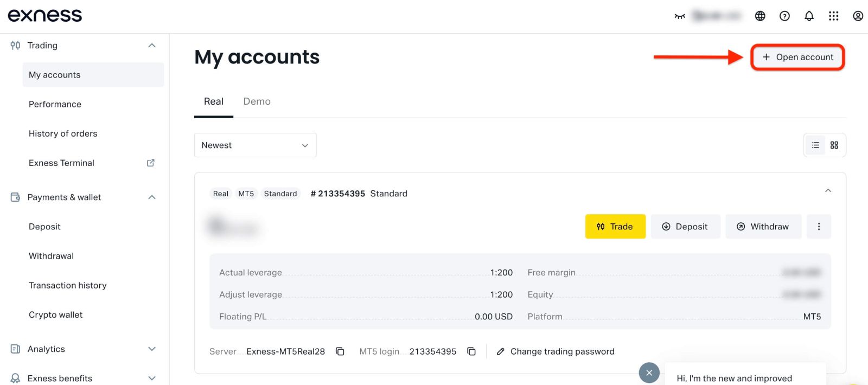Open the apps grid menu
The image size is (868, 385).
[x=833, y=16]
